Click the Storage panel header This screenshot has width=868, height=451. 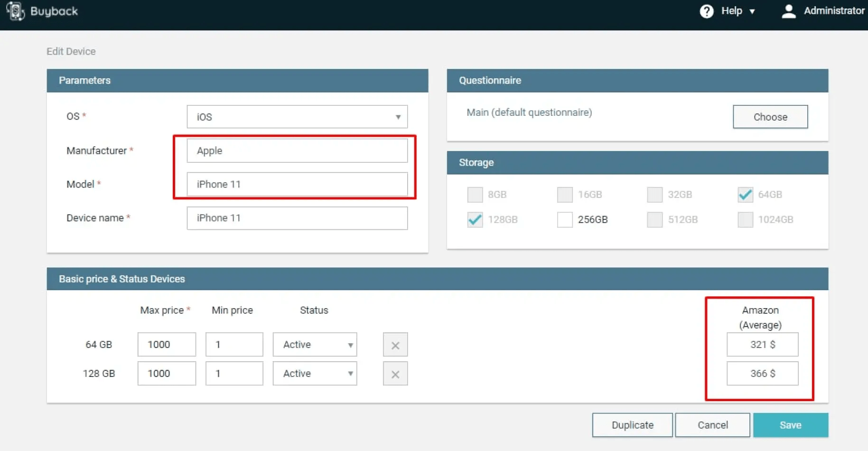point(637,162)
